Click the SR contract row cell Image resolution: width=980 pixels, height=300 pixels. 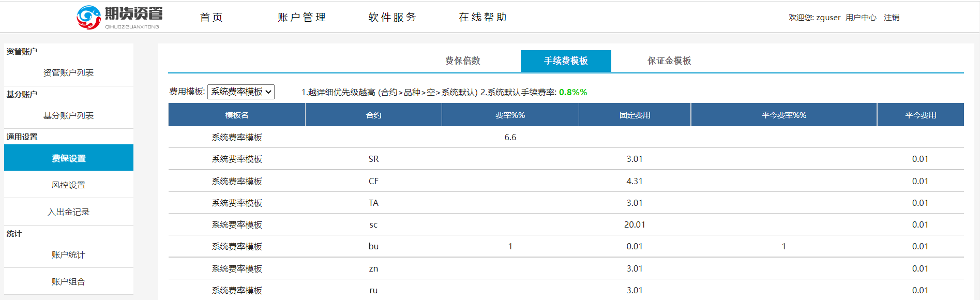click(373, 159)
